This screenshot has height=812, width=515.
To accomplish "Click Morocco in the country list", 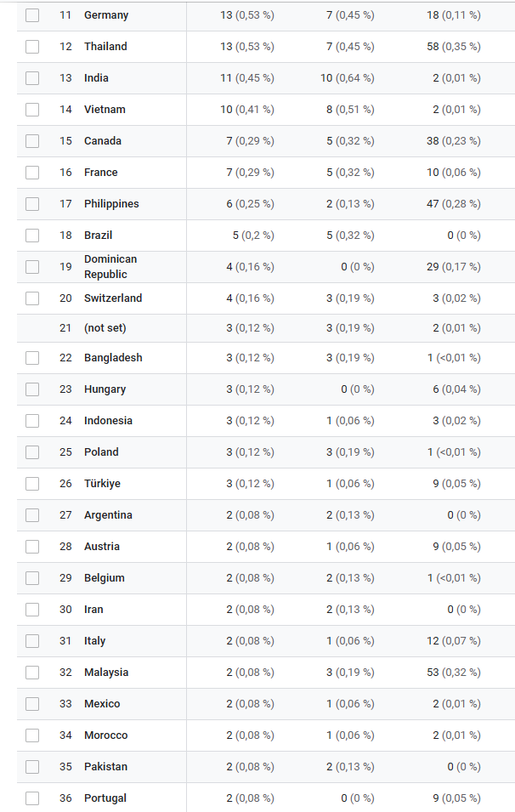I will [105, 735].
